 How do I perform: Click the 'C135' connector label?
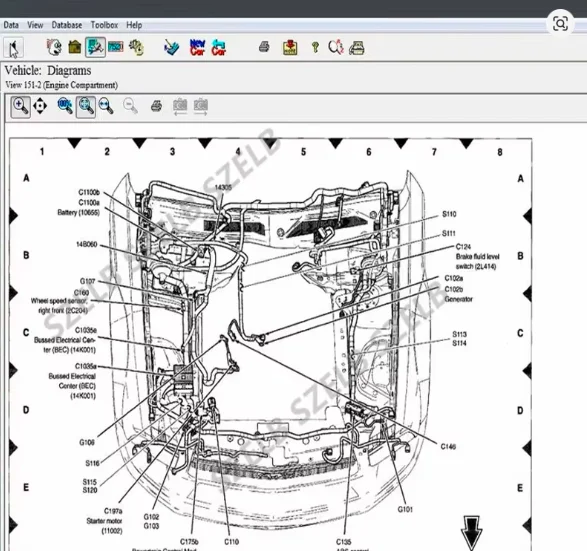click(343, 542)
